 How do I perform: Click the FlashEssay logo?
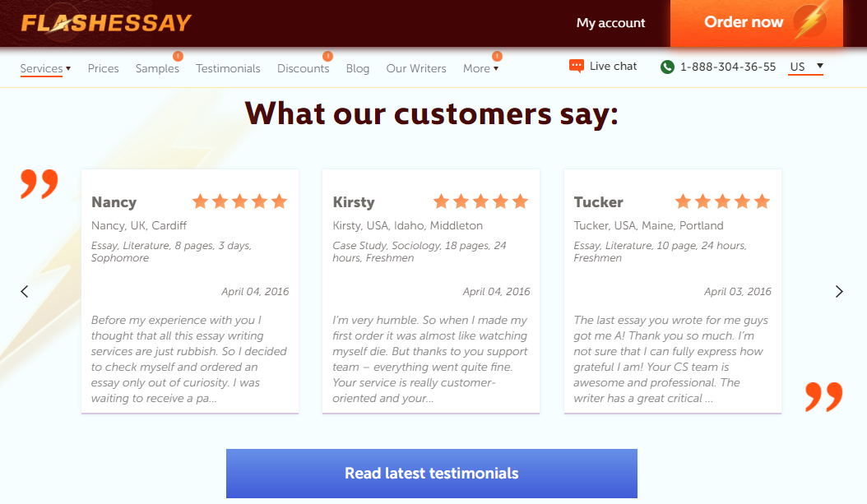click(x=106, y=23)
